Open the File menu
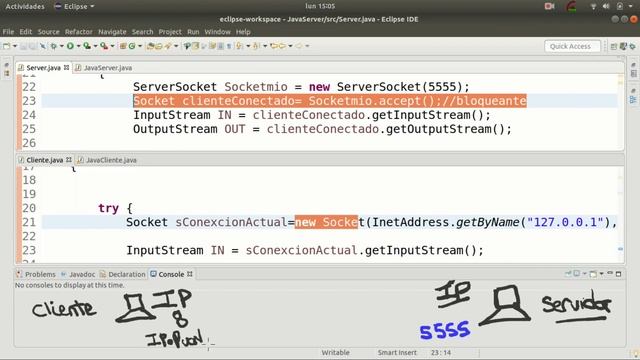This screenshot has width=640, height=360. point(8,32)
